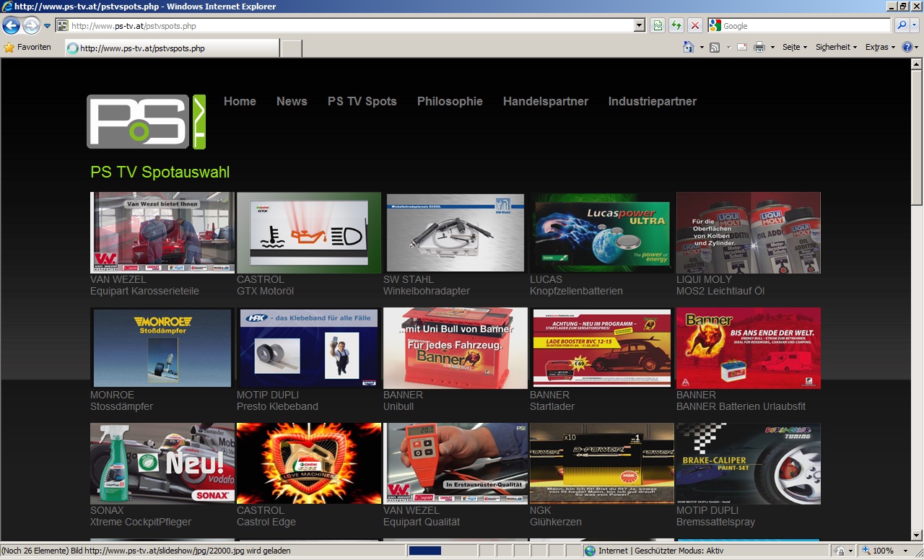
Task: Click the red Stop loading icon
Action: pyautogui.click(x=694, y=26)
